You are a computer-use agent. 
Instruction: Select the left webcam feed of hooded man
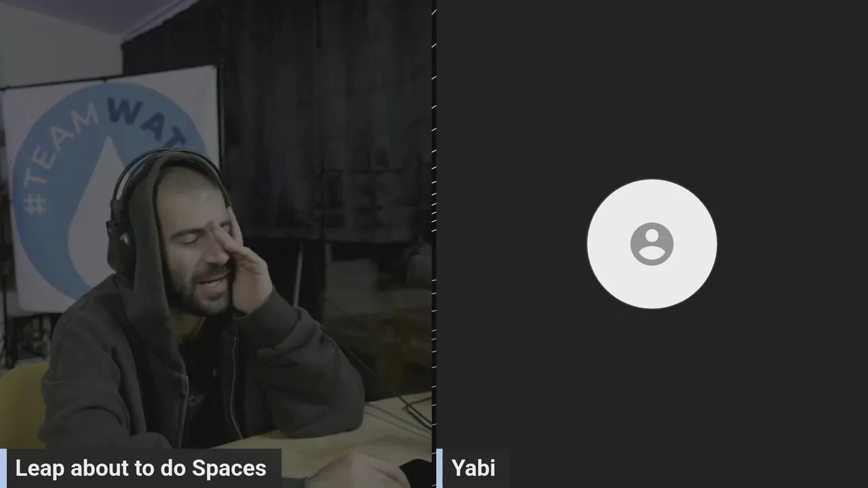click(x=216, y=244)
